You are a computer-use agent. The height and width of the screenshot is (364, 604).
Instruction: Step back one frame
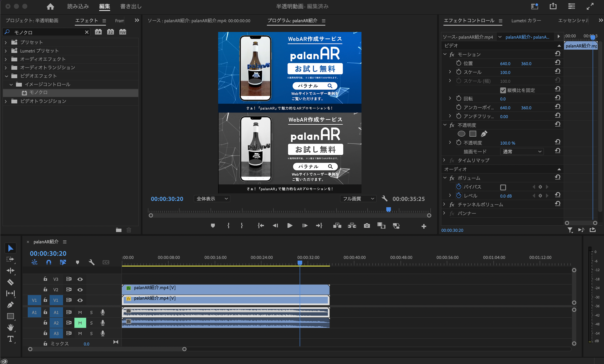pos(275,226)
